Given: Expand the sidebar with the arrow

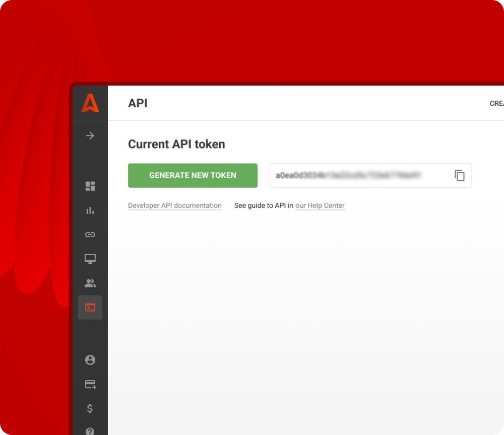Looking at the screenshot, I should 90,135.
